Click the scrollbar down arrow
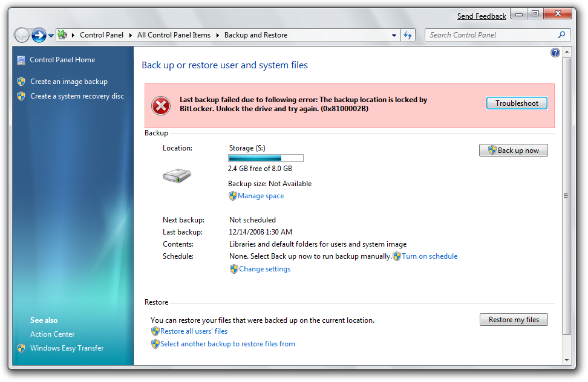The image size is (588, 382). click(566, 360)
